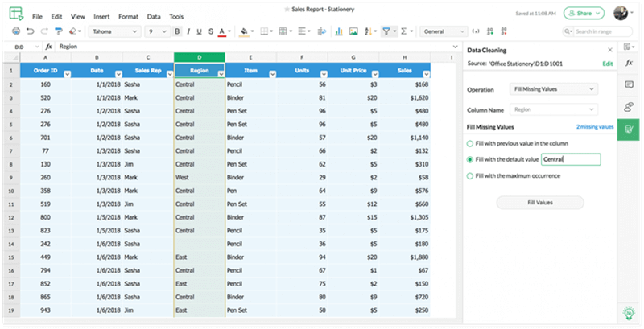Toggle Strikethrough formatting

click(x=211, y=31)
